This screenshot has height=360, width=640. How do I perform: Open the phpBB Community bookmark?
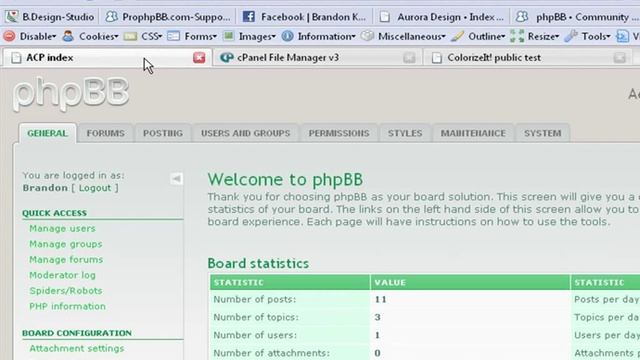tap(577, 17)
